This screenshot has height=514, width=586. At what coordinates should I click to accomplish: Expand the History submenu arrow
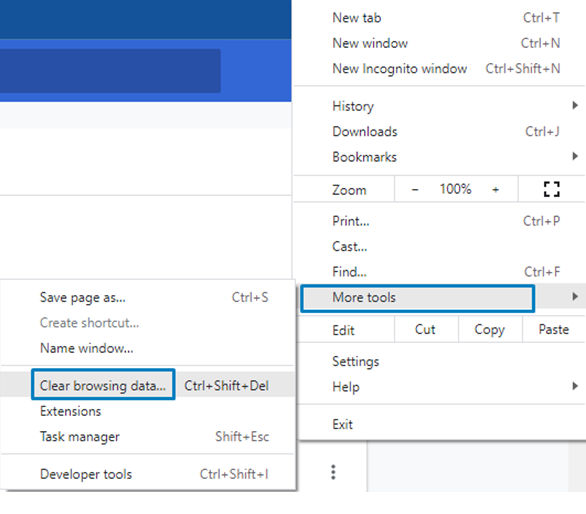pyautogui.click(x=575, y=106)
